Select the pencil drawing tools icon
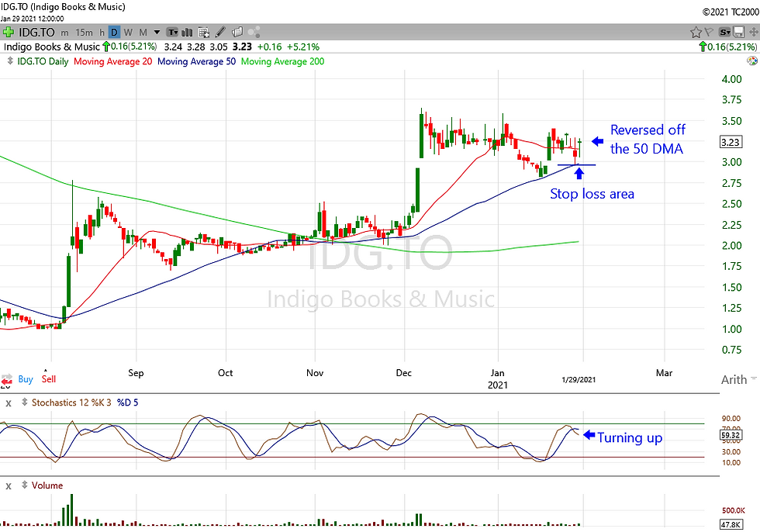This screenshot has width=760, height=532. pyautogui.click(x=220, y=33)
